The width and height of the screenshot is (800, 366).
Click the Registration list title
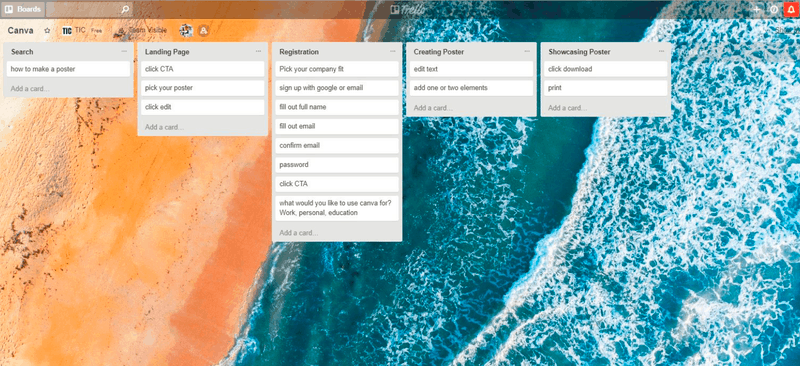pos(299,52)
